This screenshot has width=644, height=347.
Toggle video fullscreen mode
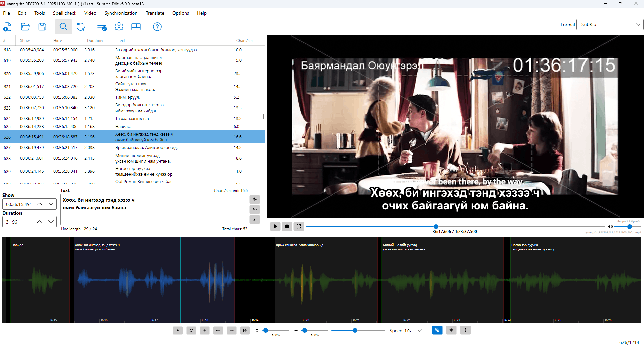tap(298, 226)
